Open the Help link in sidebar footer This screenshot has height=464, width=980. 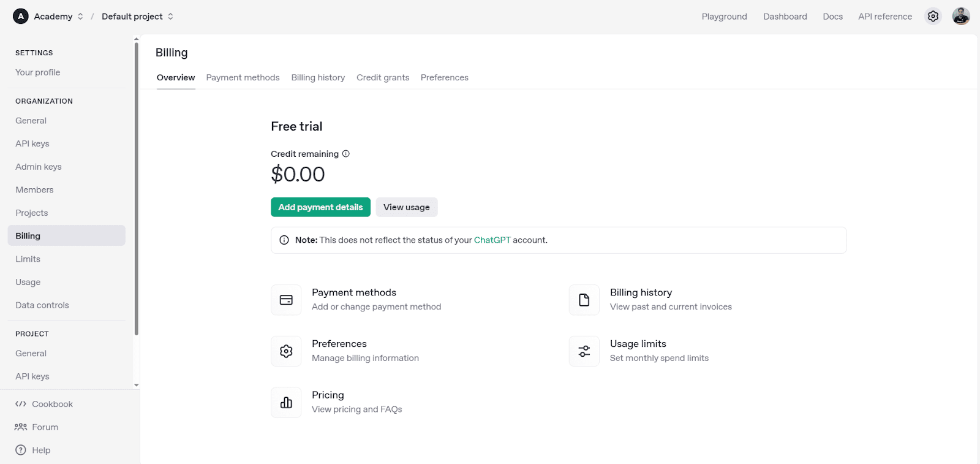point(41,450)
